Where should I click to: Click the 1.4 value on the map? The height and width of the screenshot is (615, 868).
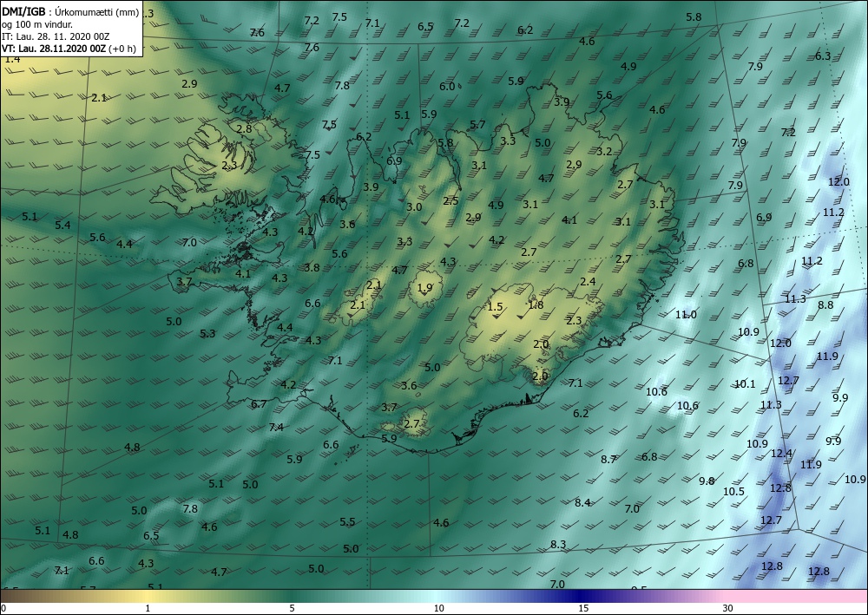[12, 59]
